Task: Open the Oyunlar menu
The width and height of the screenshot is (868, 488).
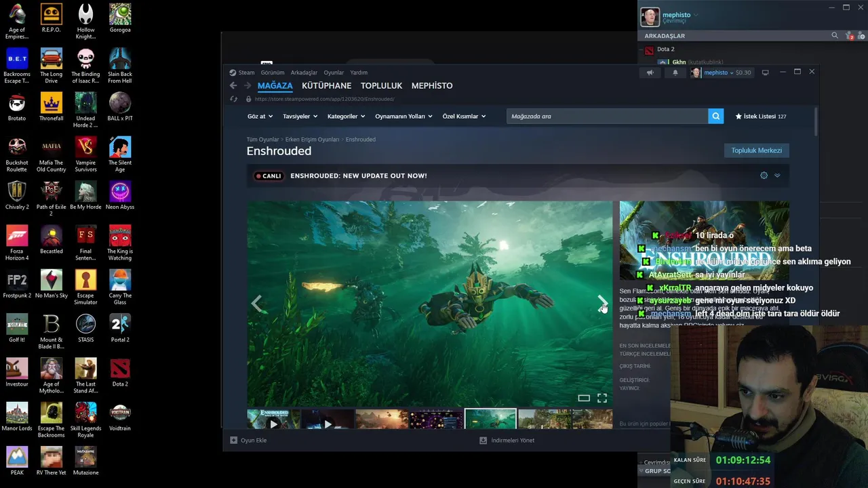Action: pyautogui.click(x=334, y=73)
